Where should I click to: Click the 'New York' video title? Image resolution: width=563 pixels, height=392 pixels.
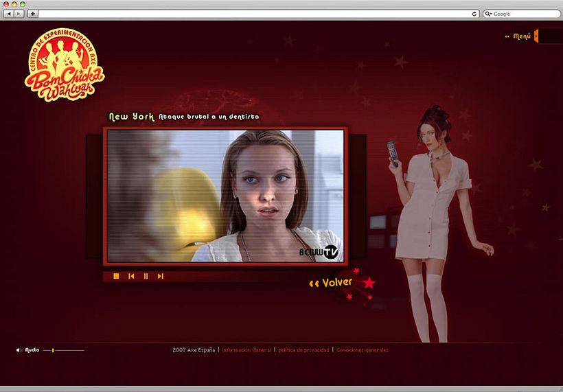132,117
